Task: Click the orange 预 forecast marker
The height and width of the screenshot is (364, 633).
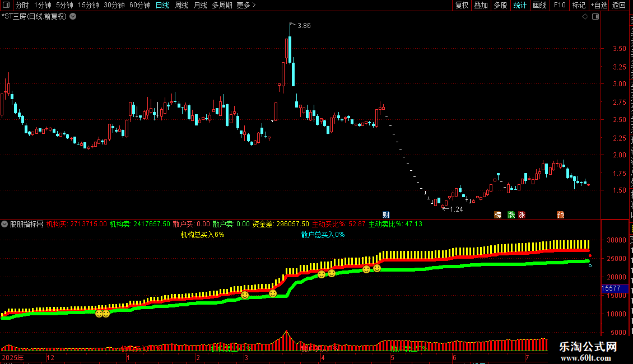Action: (x=560, y=214)
